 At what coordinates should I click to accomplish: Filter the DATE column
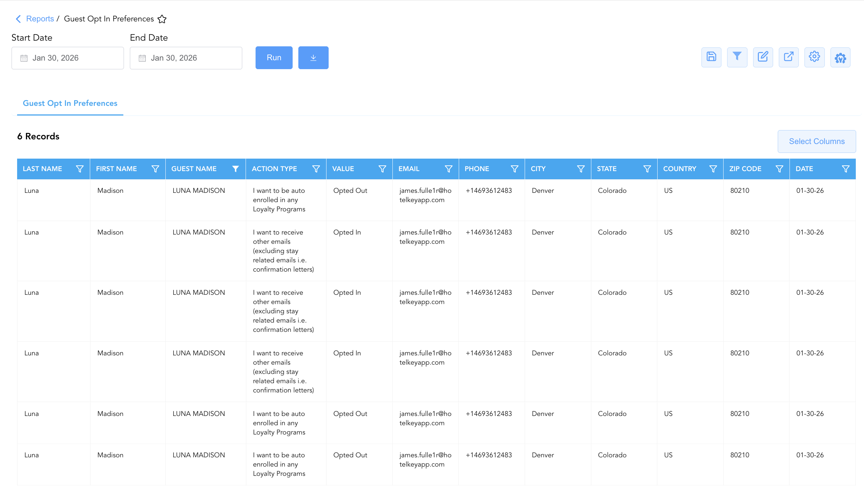846,169
